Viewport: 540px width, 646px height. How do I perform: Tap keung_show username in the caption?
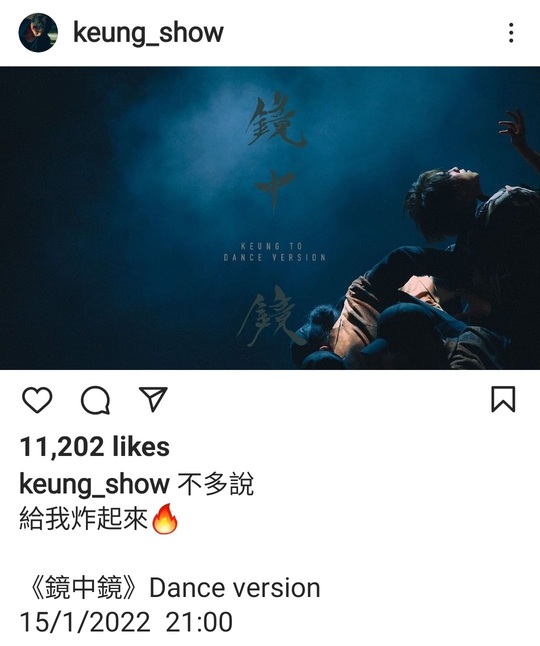[x=95, y=484]
